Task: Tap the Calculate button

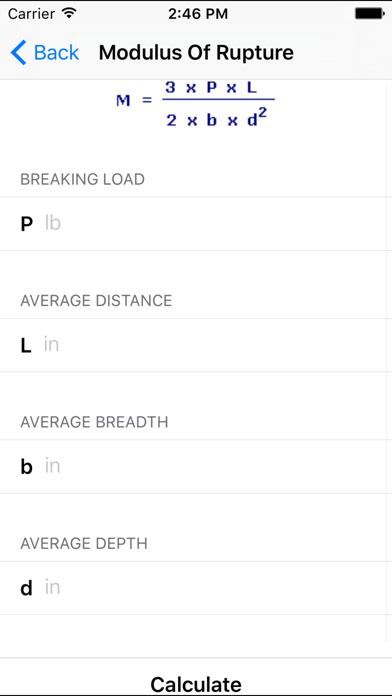Action: coord(196,684)
